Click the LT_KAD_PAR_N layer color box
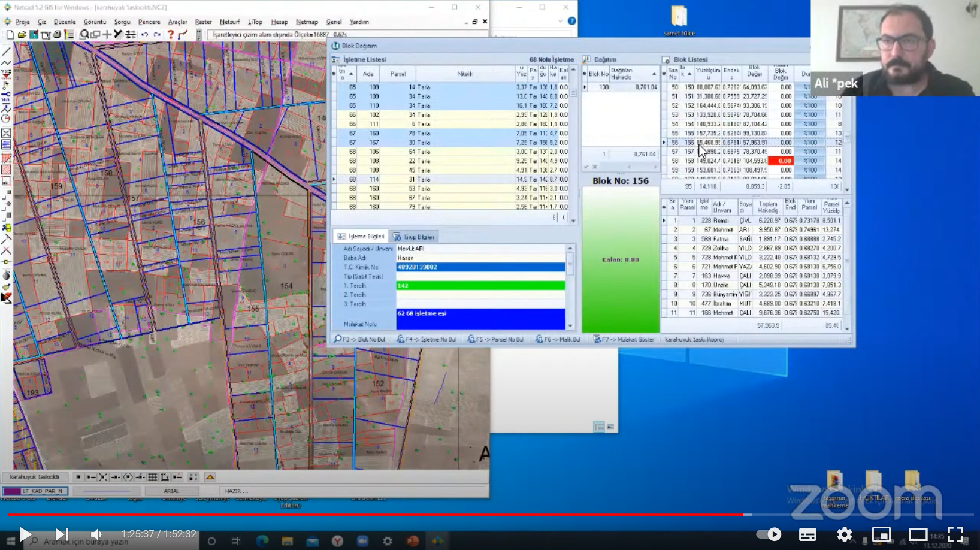The height and width of the screenshot is (550, 980). (12, 491)
